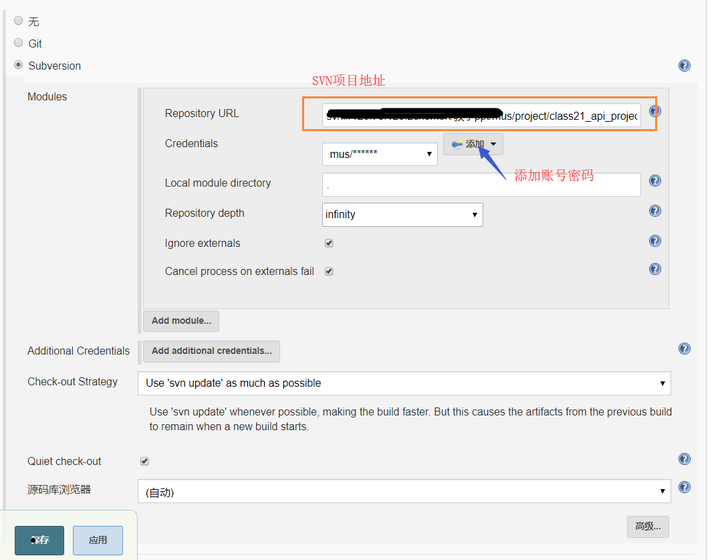The width and height of the screenshot is (720, 560).
Task: Click the 应用 apply button
Action: click(x=98, y=540)
